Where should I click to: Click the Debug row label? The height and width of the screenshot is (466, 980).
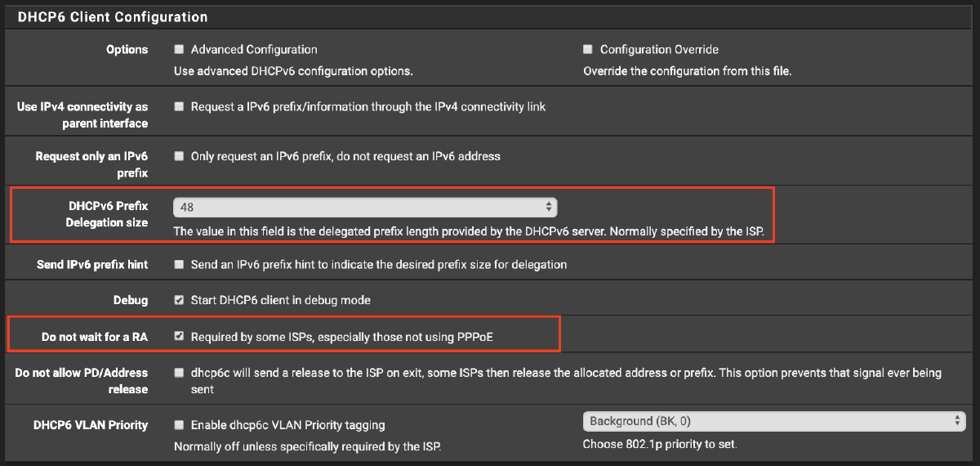(x=131, y=300)
